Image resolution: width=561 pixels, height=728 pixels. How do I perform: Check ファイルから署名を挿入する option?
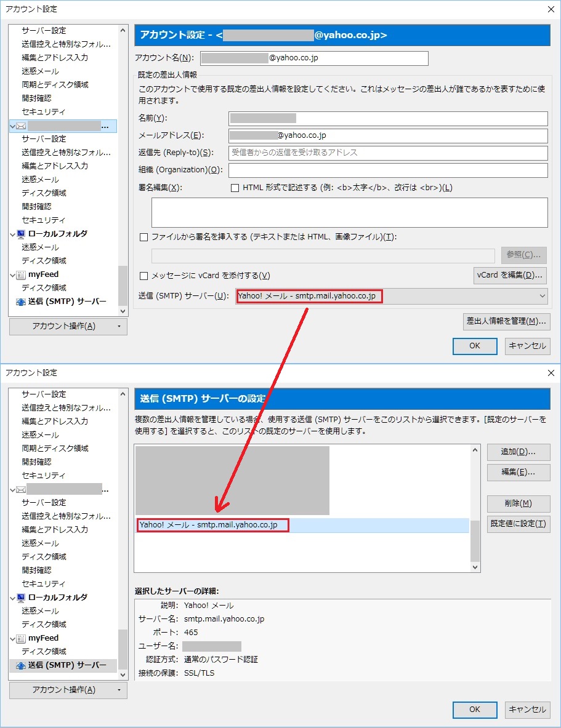(144, 237)
